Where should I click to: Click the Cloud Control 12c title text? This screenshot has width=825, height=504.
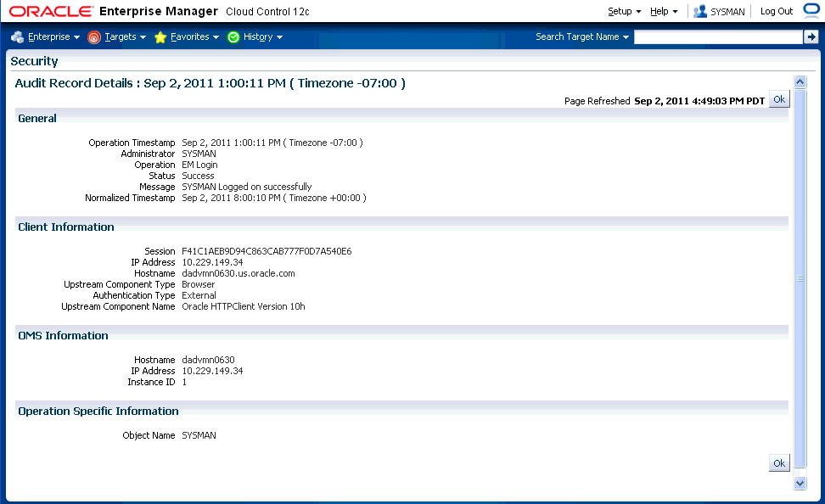pyautogui.click(x=268, y=12)
